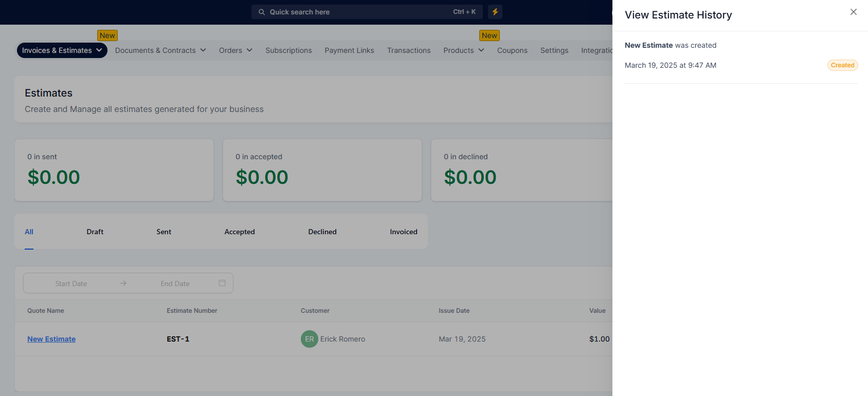This screenshot has width=868, height=396.
Task: Open the Settings menu item
Action: click(554, 50)
